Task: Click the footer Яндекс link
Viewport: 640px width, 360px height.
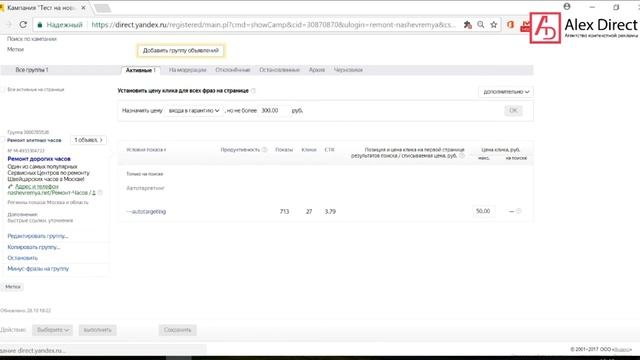Action: pyautogui.click(x=622, y=349)
